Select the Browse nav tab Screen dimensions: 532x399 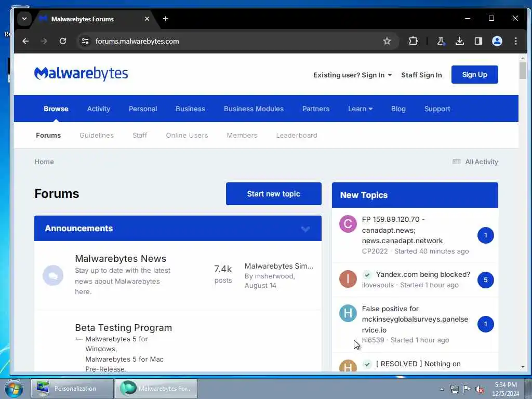coord(56,109)
